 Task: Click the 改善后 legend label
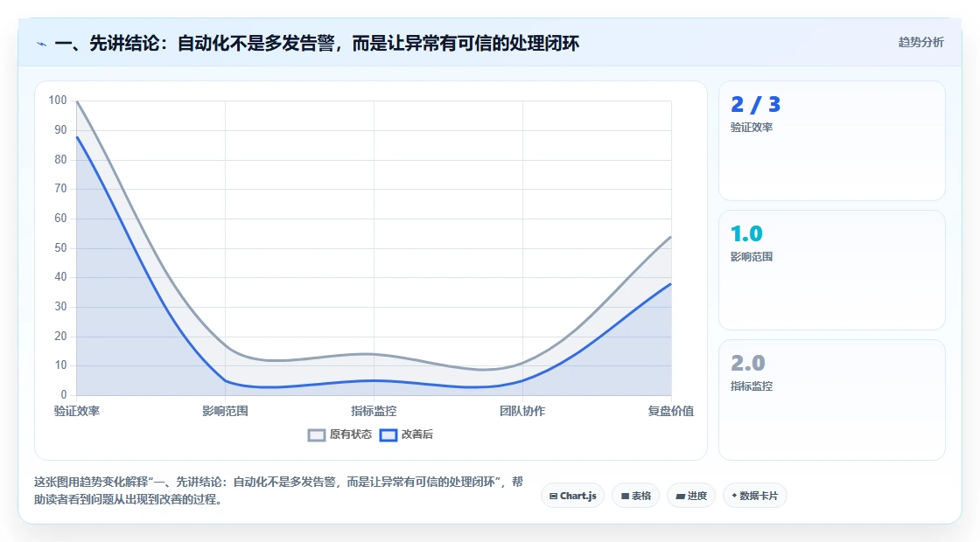pyautogui.click(x=416, y=434)
